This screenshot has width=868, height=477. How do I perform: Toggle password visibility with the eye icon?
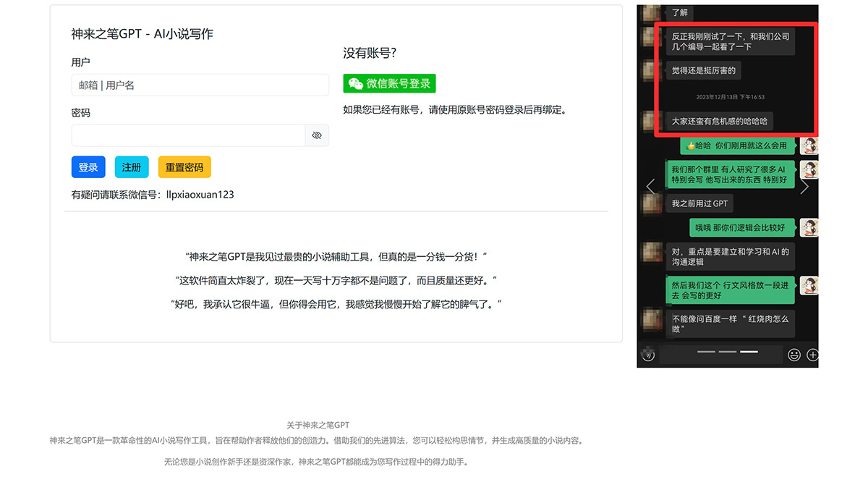tap(317, 135)
